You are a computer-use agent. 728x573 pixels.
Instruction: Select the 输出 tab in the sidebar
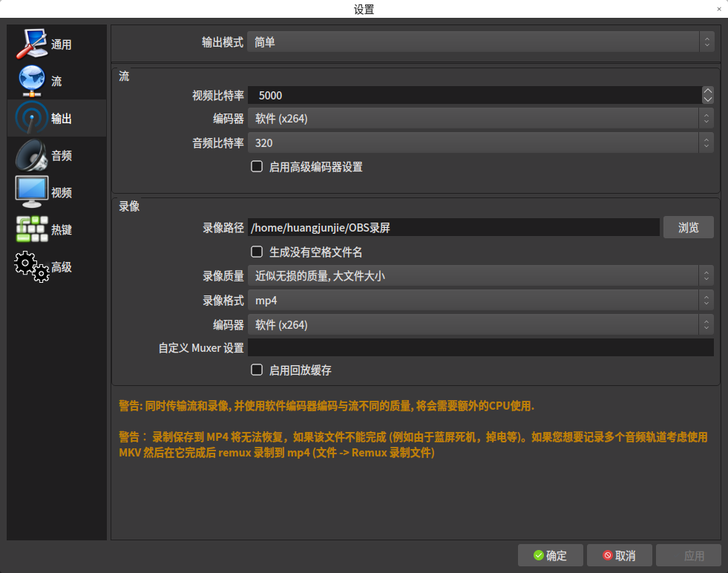[56, 118]
